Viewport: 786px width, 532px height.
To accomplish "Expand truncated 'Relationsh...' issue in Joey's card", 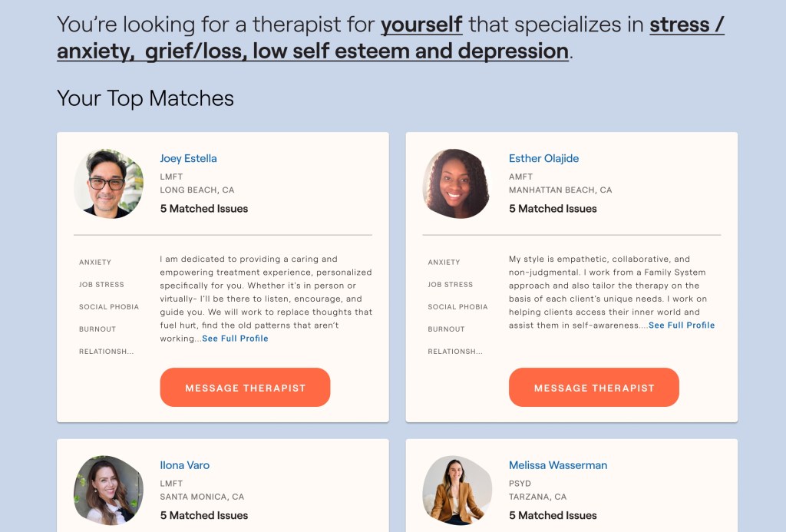I will (106, 352).
